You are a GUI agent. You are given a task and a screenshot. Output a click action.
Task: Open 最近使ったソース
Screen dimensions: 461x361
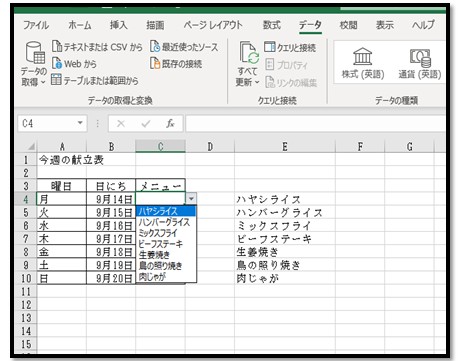pos(184,47)
